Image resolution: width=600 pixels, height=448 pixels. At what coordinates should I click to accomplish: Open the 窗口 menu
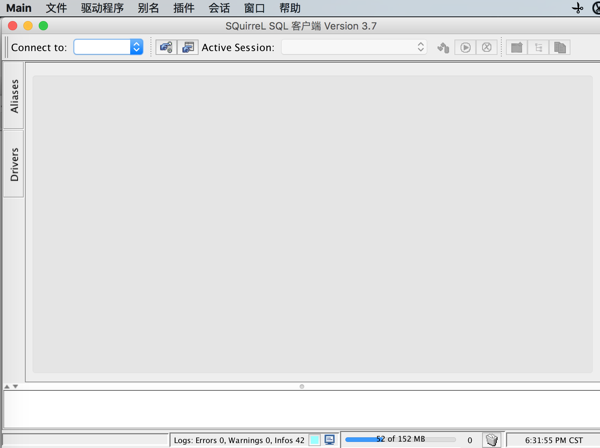click(254, 8)
